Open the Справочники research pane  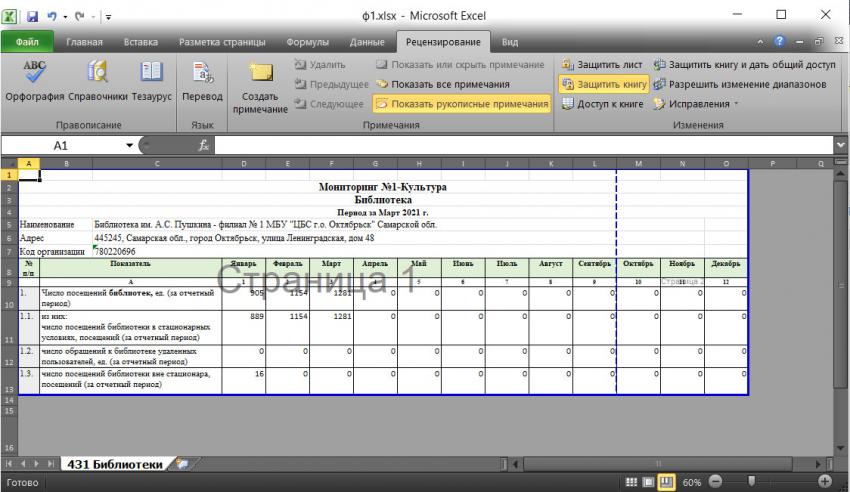pos(98,80)
